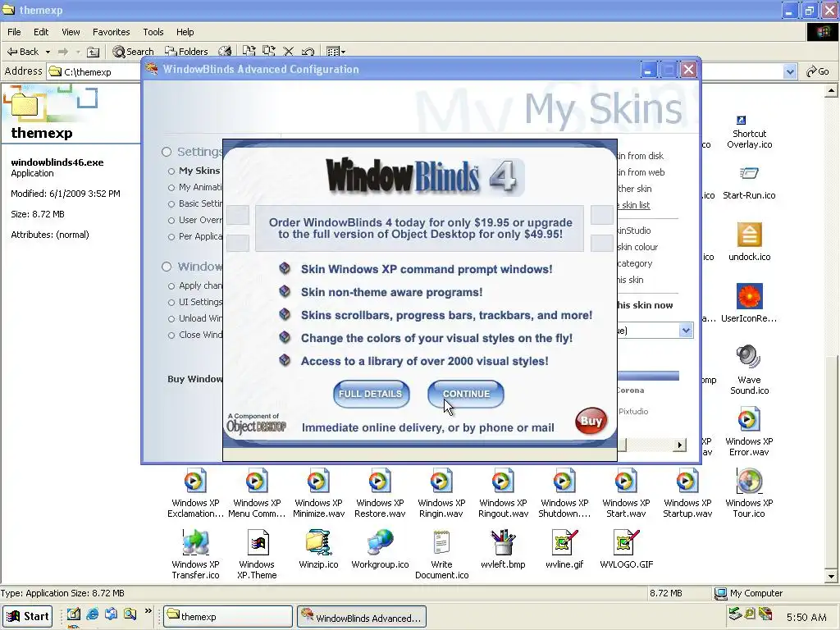Launch Internet Explorer from Quick Launch
840x630 pixels.
pos(92,614)
